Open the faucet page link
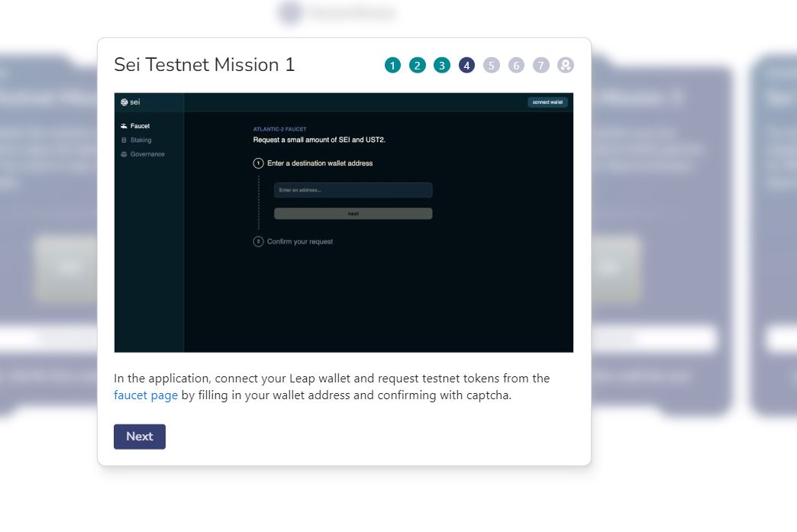The height and width of the screenshot is (532, 797). (146, 395)
